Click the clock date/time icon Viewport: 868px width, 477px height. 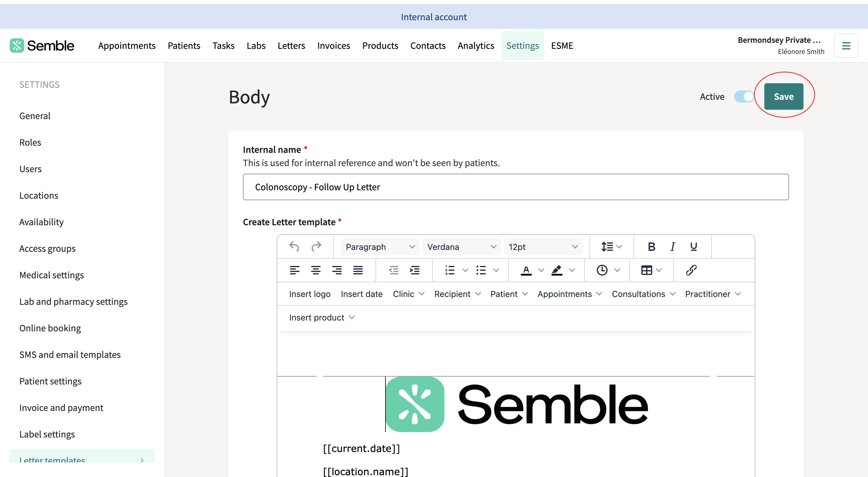tap(602, 270)
